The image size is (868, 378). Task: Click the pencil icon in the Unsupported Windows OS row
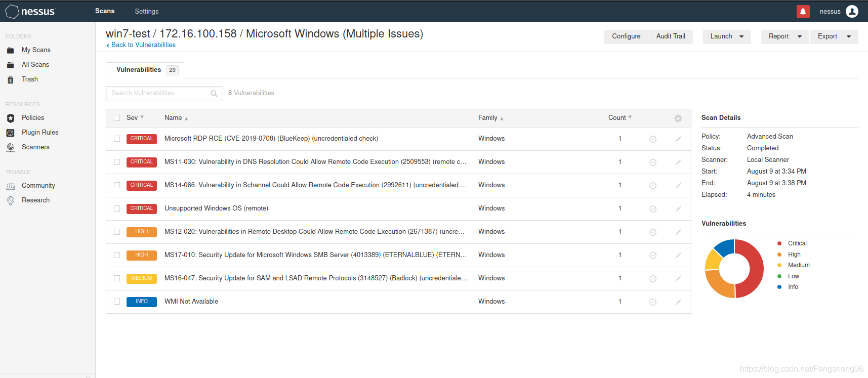(678, 209)
